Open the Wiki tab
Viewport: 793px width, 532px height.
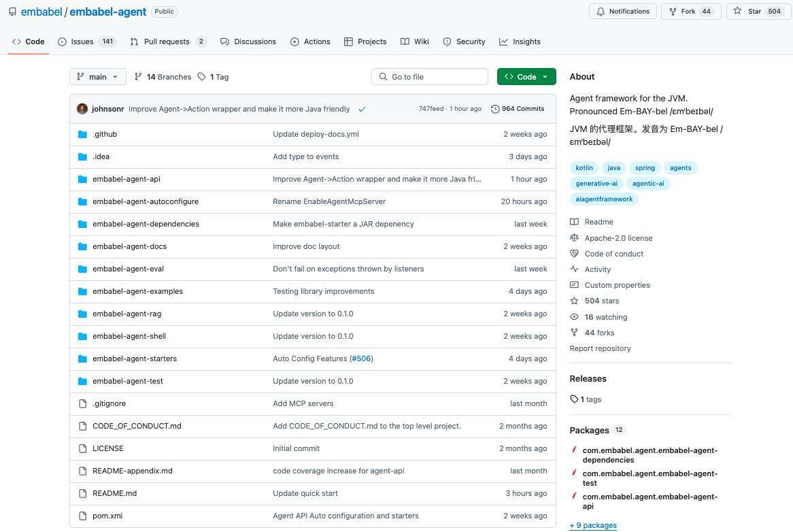pyautogui.click(x=415, y=42)
